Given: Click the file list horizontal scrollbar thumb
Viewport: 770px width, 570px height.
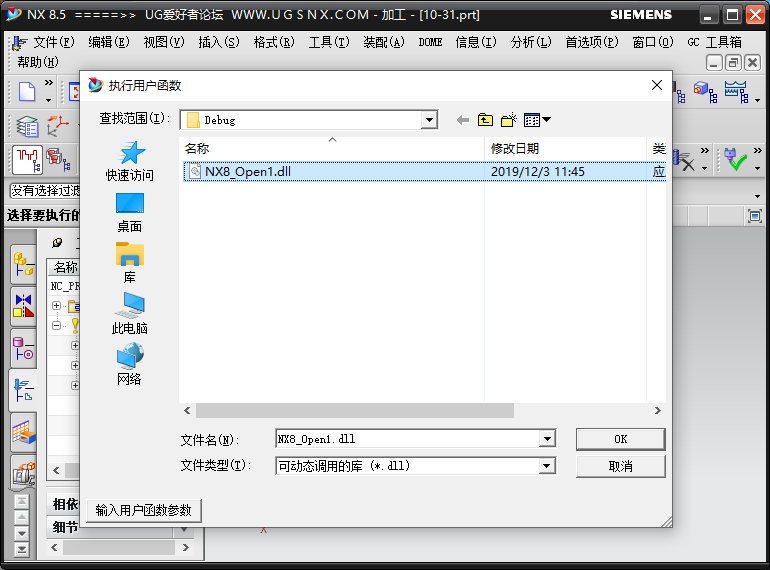Looking at the screenshot, I should [355, 410].
